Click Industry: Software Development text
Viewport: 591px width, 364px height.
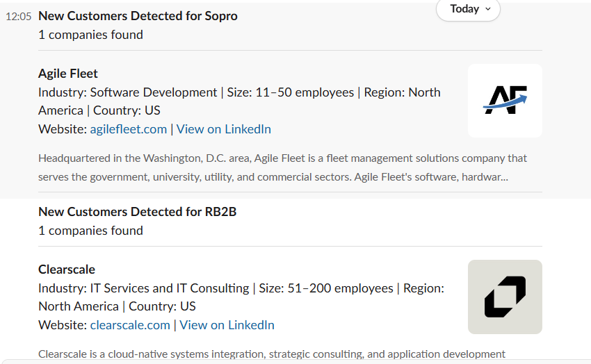128,92
